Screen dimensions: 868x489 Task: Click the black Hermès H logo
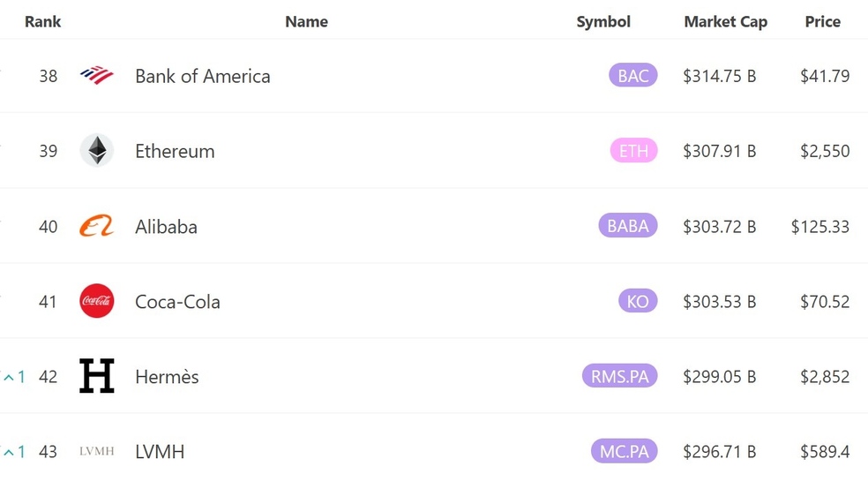tap(97, 376)
